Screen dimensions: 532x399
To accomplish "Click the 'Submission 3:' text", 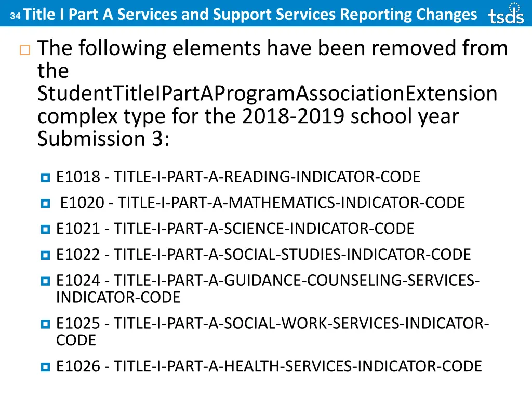I will 103,139.
